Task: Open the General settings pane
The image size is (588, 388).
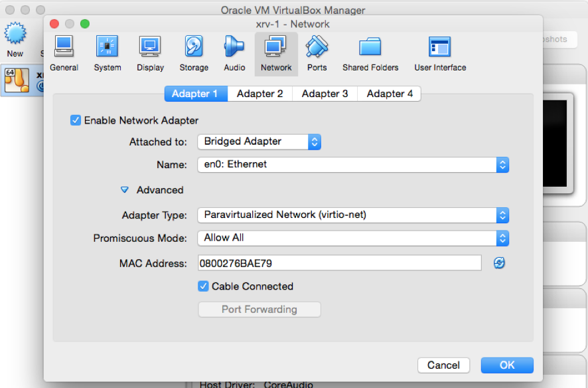Action: 64,54
